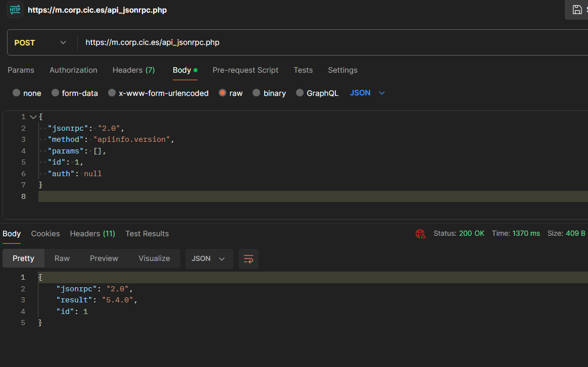Screen dimensions: 588x367
Task: Switch response view to Raw
Action: [x=62, y=258]
